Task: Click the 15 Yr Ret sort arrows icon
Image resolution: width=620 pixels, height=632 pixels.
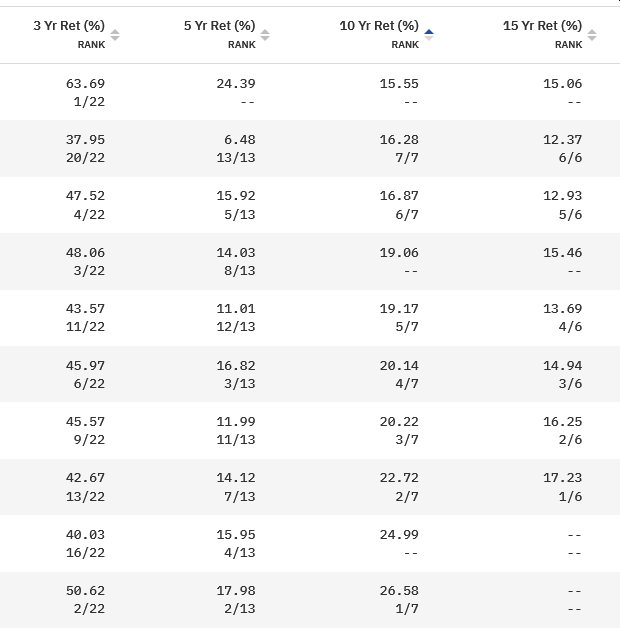Action: [592, 35]
